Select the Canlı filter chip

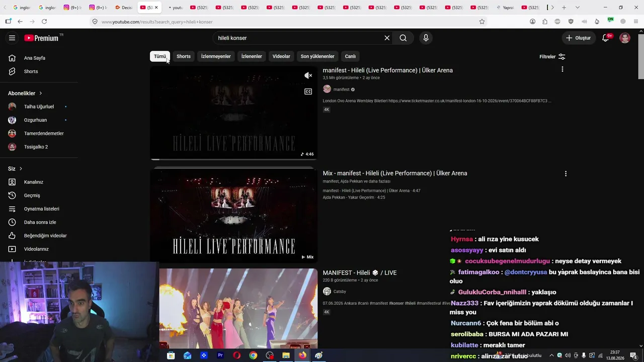coord(350,56)
